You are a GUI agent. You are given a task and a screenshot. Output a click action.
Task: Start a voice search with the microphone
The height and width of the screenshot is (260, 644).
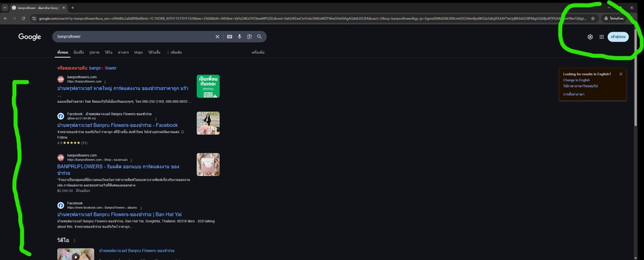tap(239, 36)
